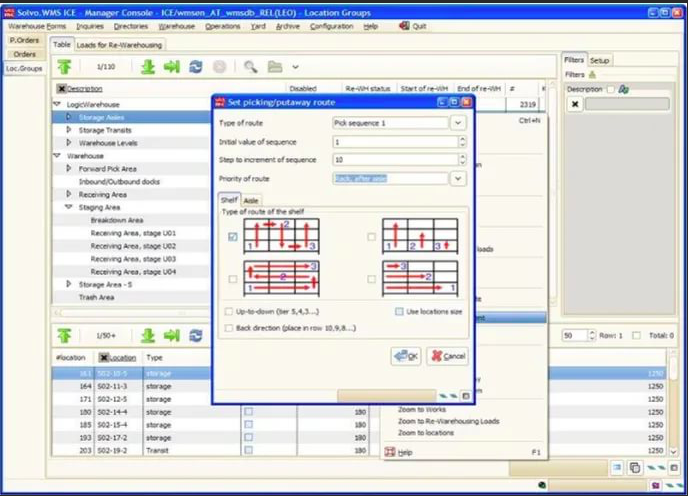Click the Initial value of sequence field
The image size is (688, 496).
pos(395,142)
